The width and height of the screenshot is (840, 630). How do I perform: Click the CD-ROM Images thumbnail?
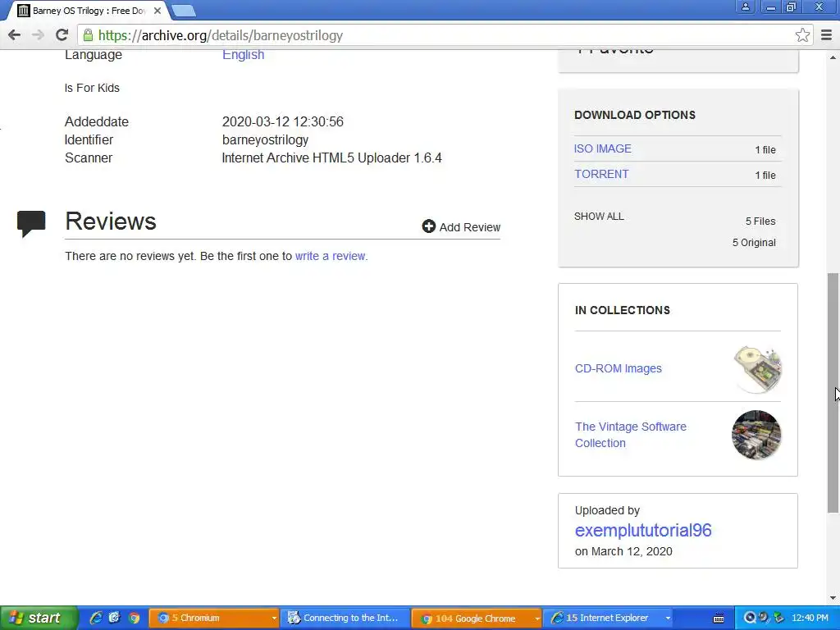757,369
